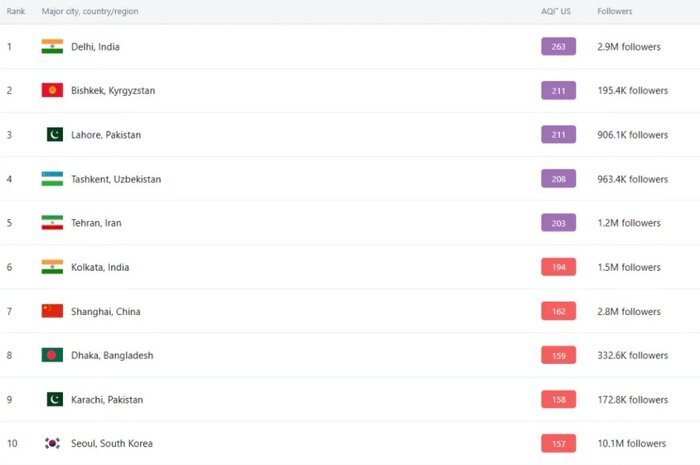
Task: Click the South Korea flag icon
Action: click(x=52, y=443)
